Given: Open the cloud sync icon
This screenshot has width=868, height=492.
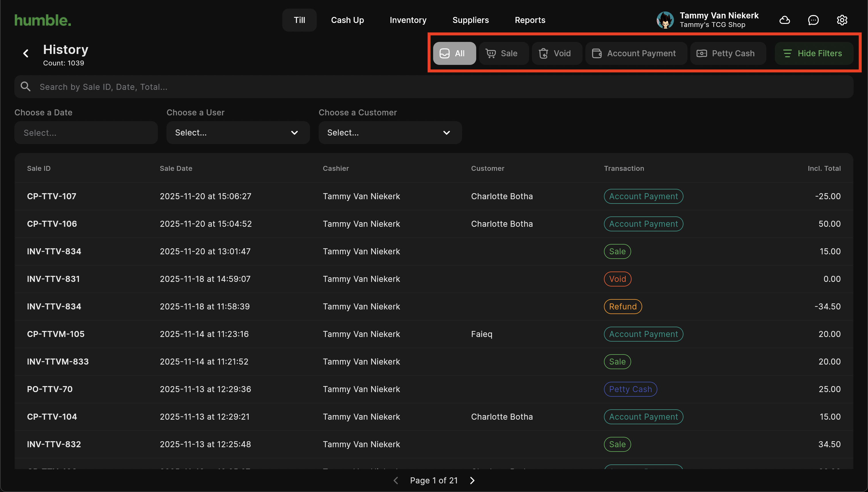Looking at the screenshot, I should 784,20.
